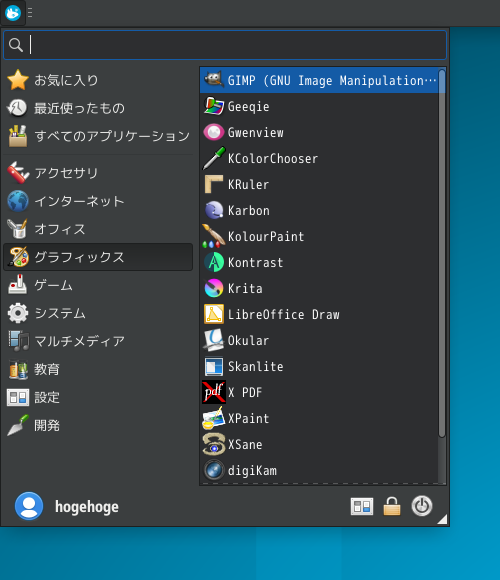Viewport: 500px width, 580px height.
Task: Click the XSane text label
Action: coord(245,445)
